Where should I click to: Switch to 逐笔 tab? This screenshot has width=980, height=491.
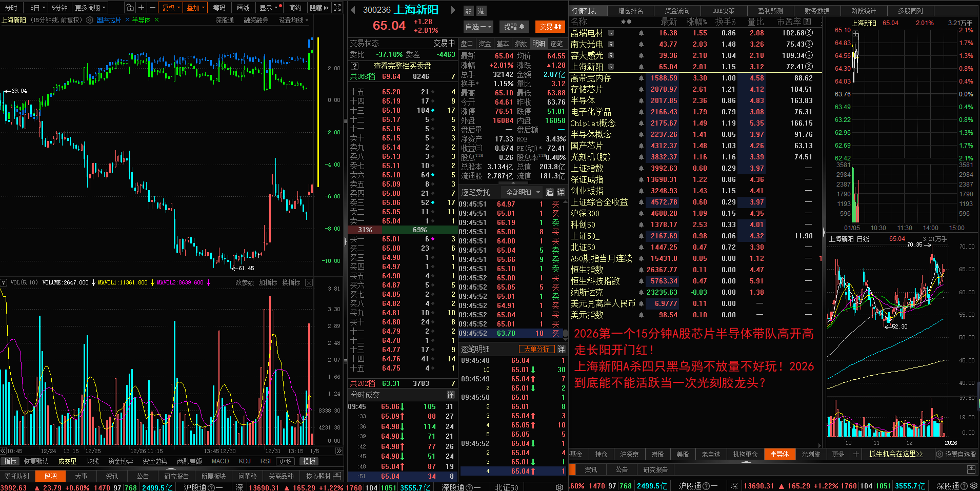556,44
